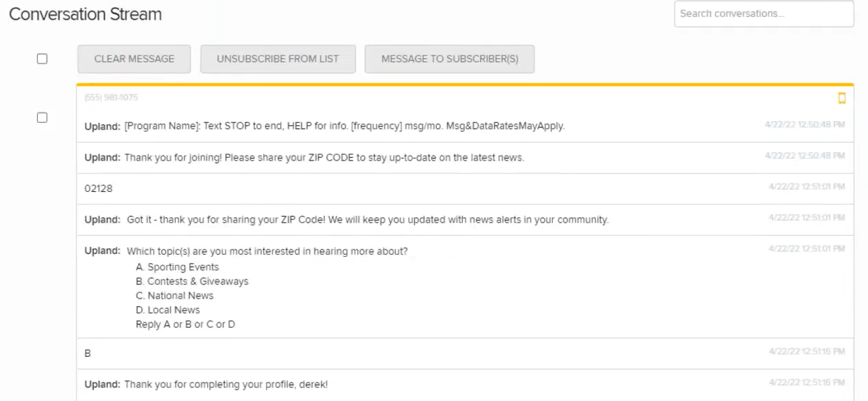This screenshot has height=401, width=868.
Task: Click the (555) 981-1075 phone number
Action: [x=111, y=98]
